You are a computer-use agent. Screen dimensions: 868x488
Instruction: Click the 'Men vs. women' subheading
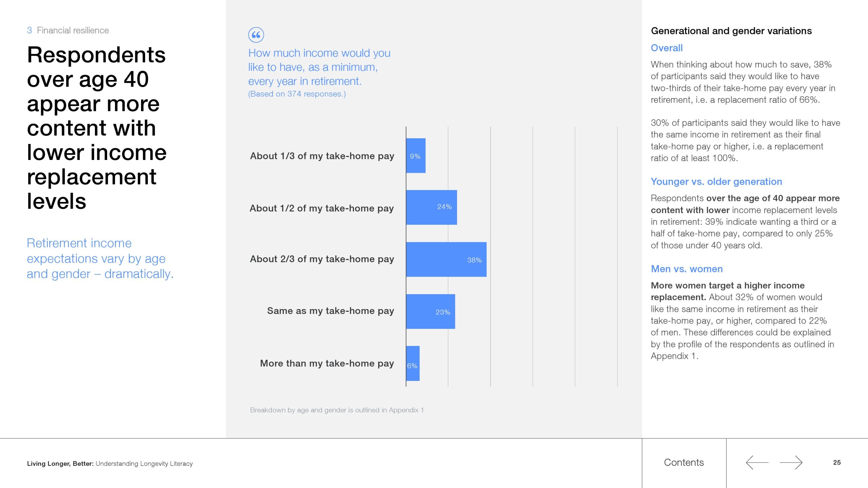(687, 269)
